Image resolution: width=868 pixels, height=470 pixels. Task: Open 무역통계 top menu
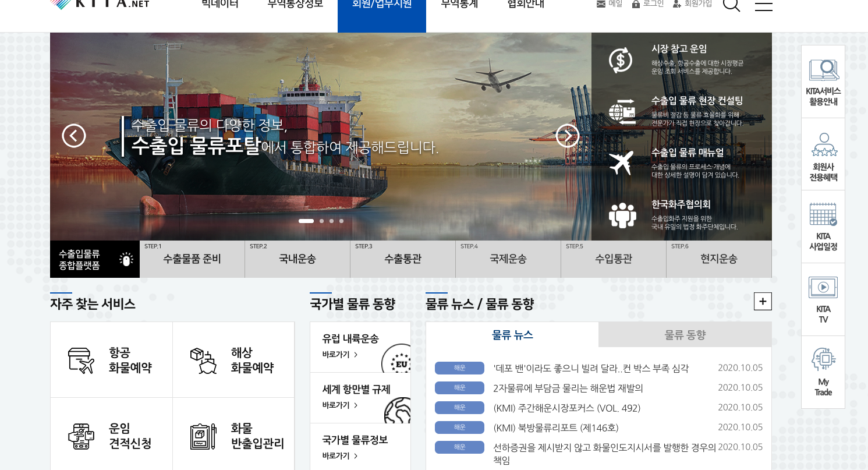[x=459, y=4]
